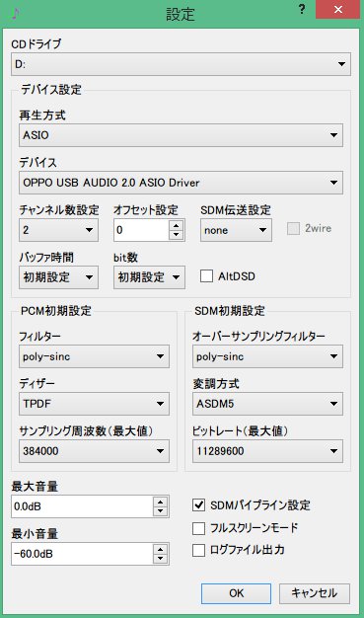Open the バッファ時間 dropdown
This screenshot has height=618, width=364.
pos(58,277)
